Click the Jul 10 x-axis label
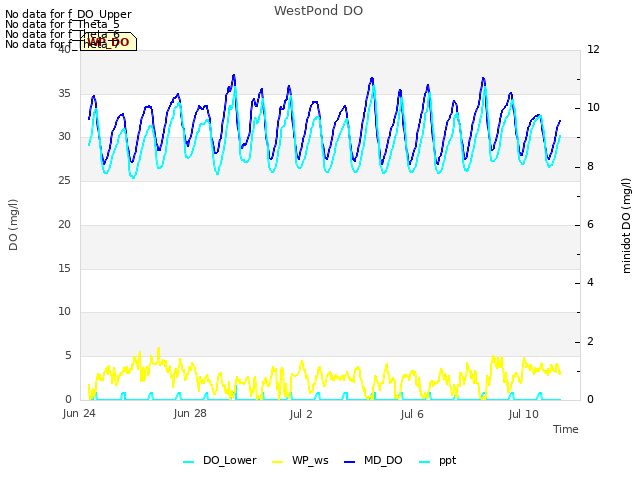The width and height of the screenshot is (640, 480). click(524, 414)
